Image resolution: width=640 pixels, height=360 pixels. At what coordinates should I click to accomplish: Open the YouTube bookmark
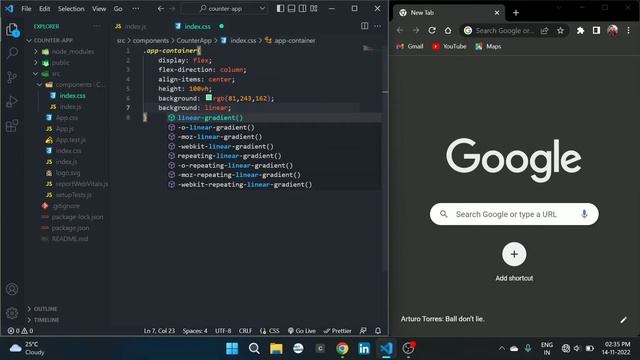449,47
